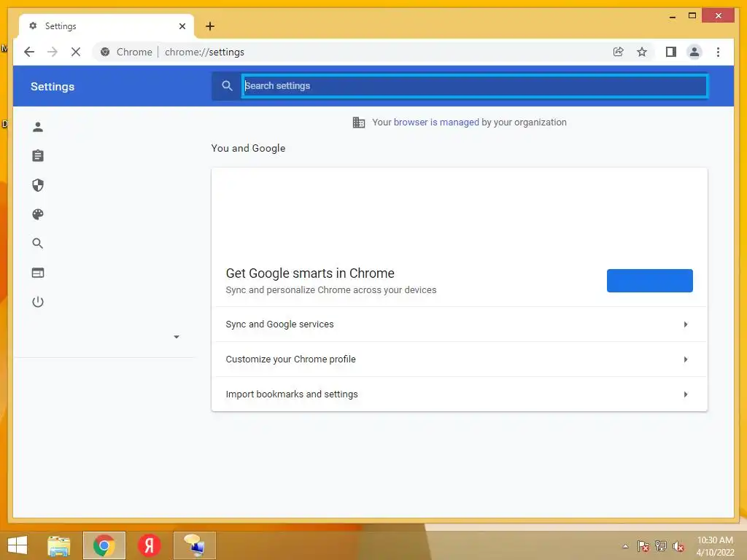Click the Chrome site info icon
Screen dimensions: 747x560
(x=105, y=52)
